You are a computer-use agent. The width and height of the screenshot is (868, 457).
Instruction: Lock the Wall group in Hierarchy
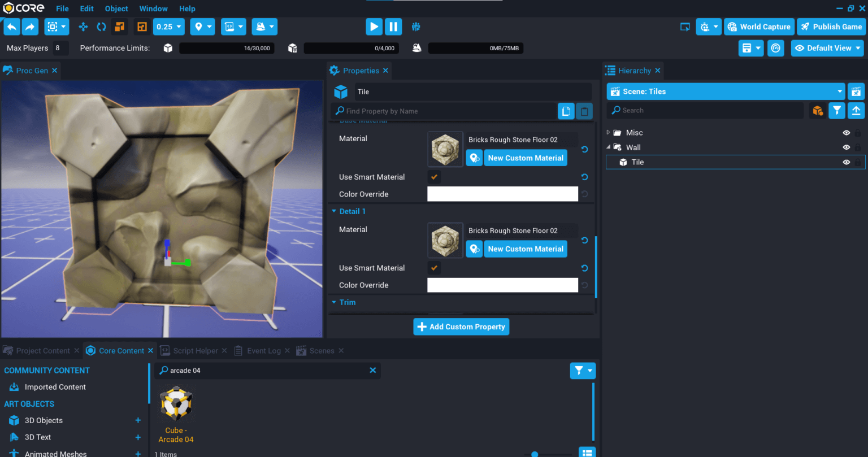pyautogui.click(x=858, y=147)
